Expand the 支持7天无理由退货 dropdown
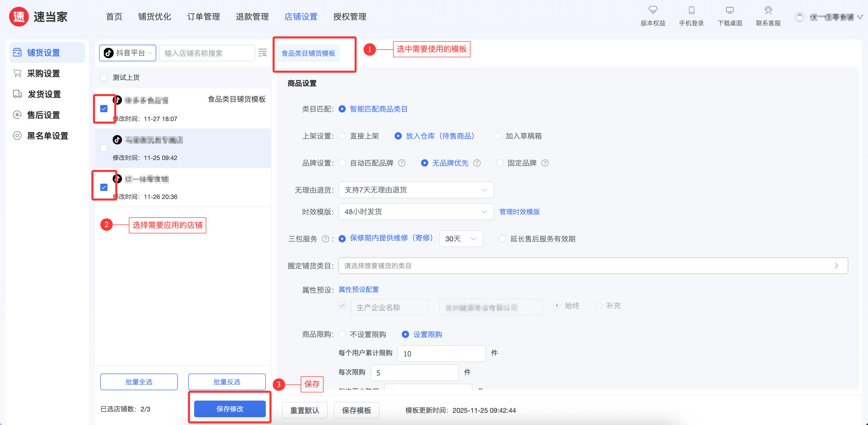The height and width of the screenshot is (425, 868). [416, 190]
